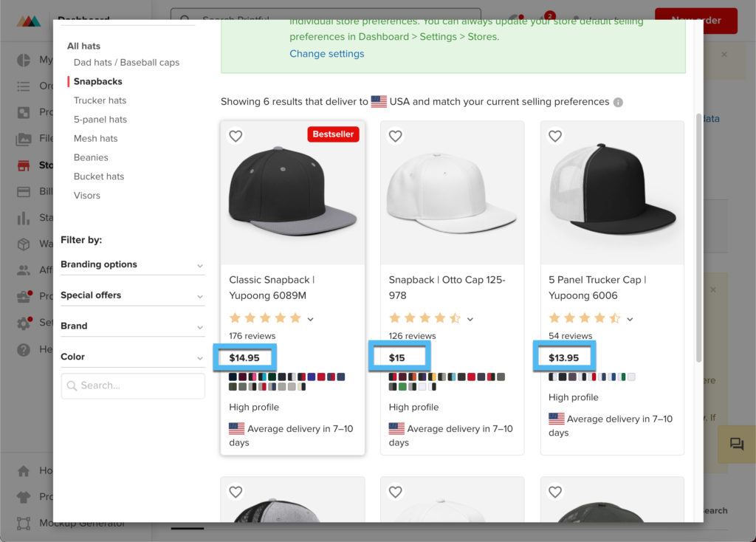Screen dimensions: 756x542
Task: Click the 54 reviews text
Action: point(571,336)
